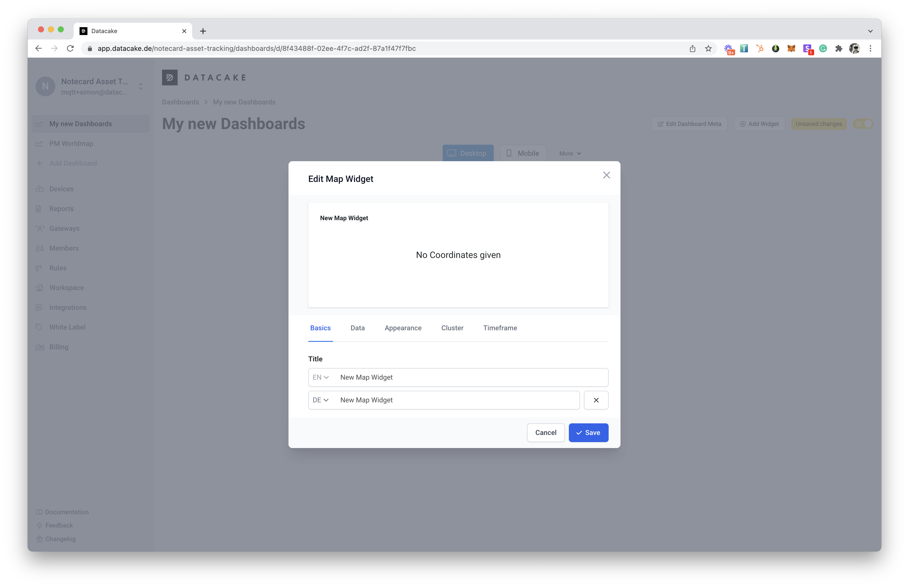This screenshot has height=588, width=909.
Task: Click the Dashboards breadcrumb
Action: [x=180, y=102]
